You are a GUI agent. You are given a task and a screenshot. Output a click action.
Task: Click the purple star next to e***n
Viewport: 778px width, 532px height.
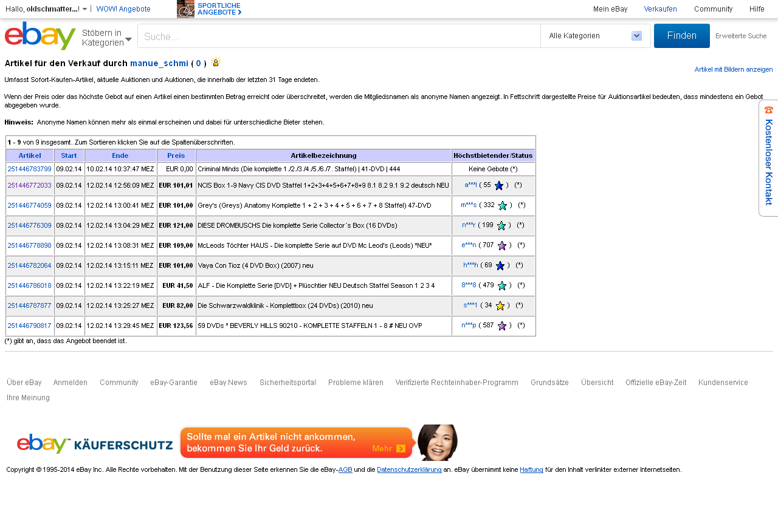pos(502,245)
